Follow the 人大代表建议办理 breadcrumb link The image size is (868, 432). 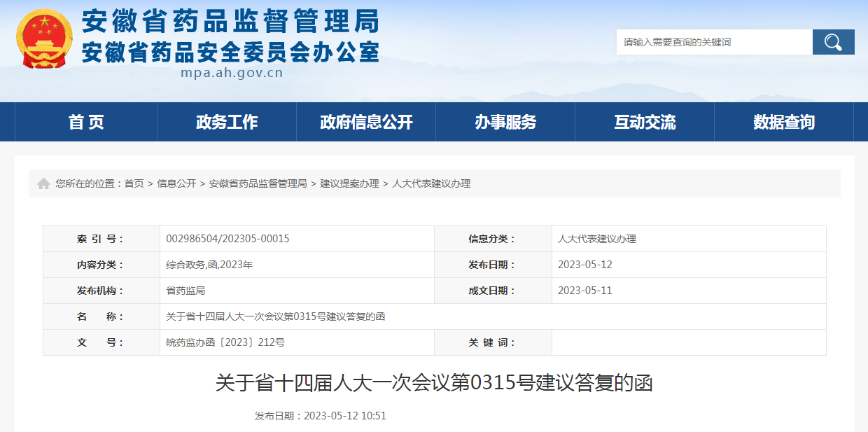pos(431,183)
